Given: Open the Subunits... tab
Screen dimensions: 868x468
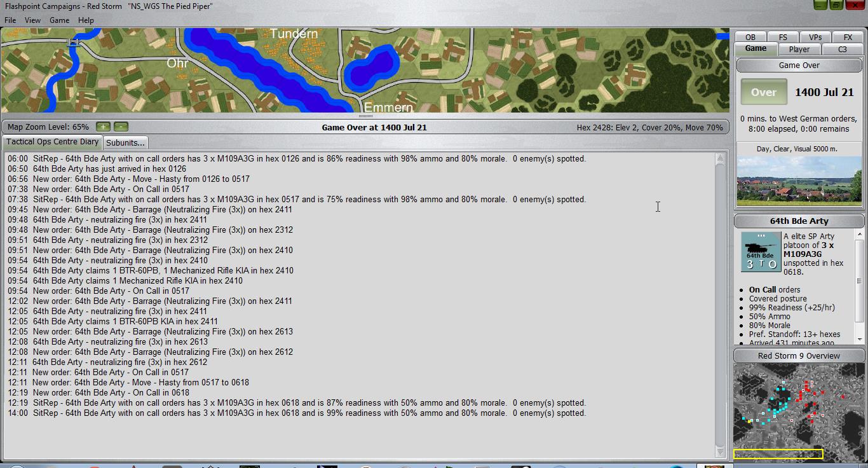Looking at the screenshot, I should [x=125, y=142].
